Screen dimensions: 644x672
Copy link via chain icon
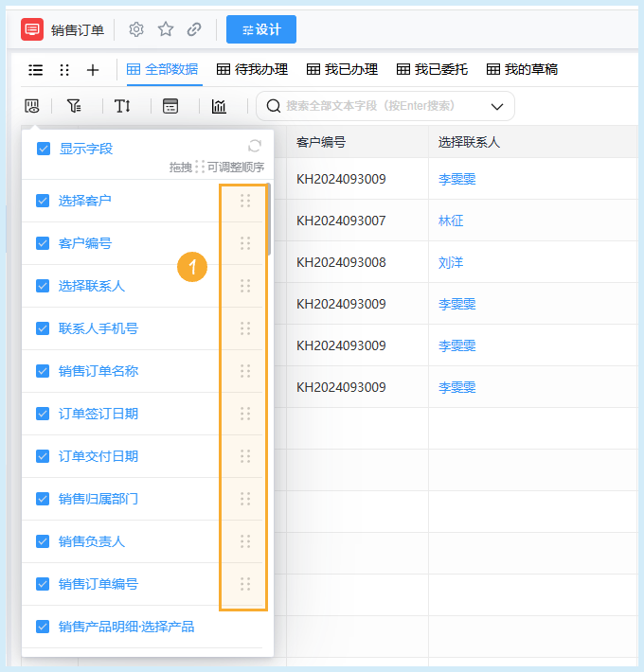pos(194,29)
